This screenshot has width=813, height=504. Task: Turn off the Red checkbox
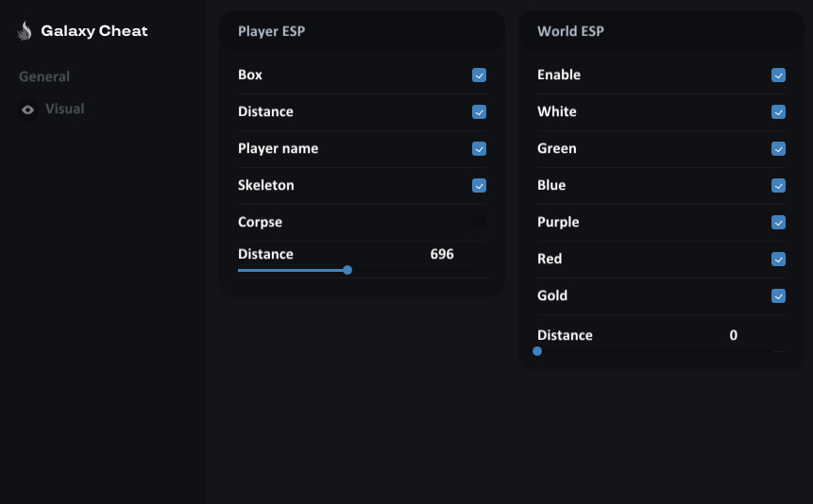coord(778,260)
